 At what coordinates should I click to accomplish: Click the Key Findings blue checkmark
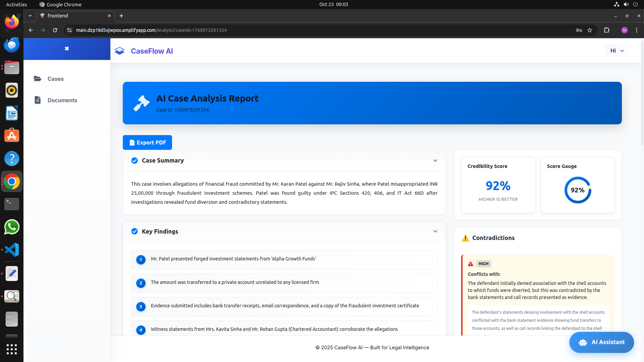click(x=135, y=231)
